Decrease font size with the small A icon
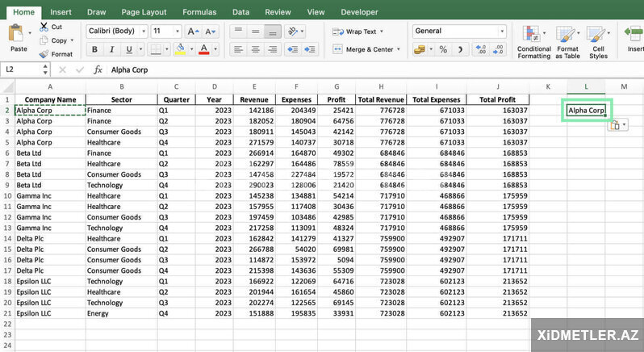This screenshot has width=644, height=352. coord(211,31)
